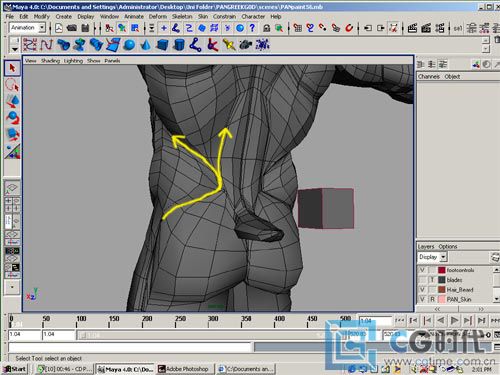Switch to select by component type mode

pyautogui.click(x=135, y=28)
